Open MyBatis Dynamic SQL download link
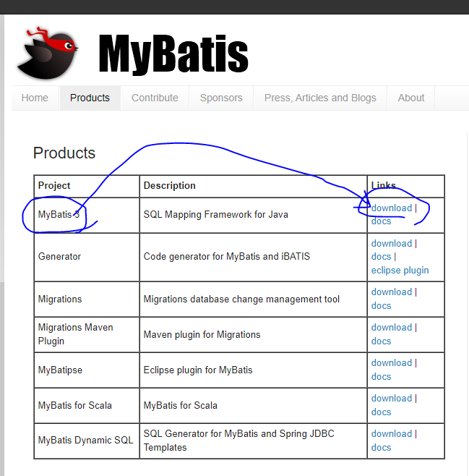469x476 pixels. click(x=392, y=434)
